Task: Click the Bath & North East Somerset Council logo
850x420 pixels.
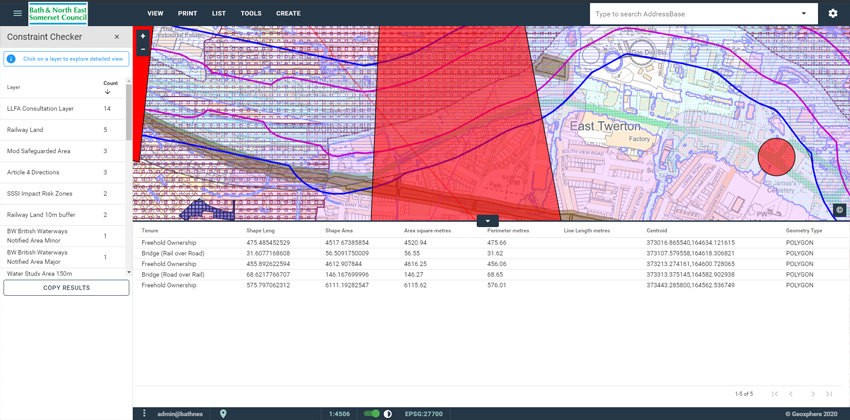Action: (x=58, y=13)
